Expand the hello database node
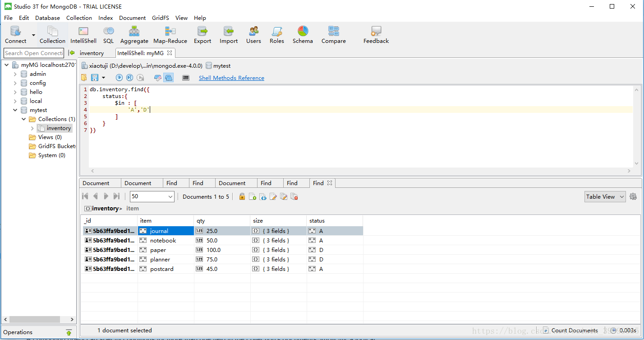The width and height of the screenshot is (644, 340). coord(15,92)
